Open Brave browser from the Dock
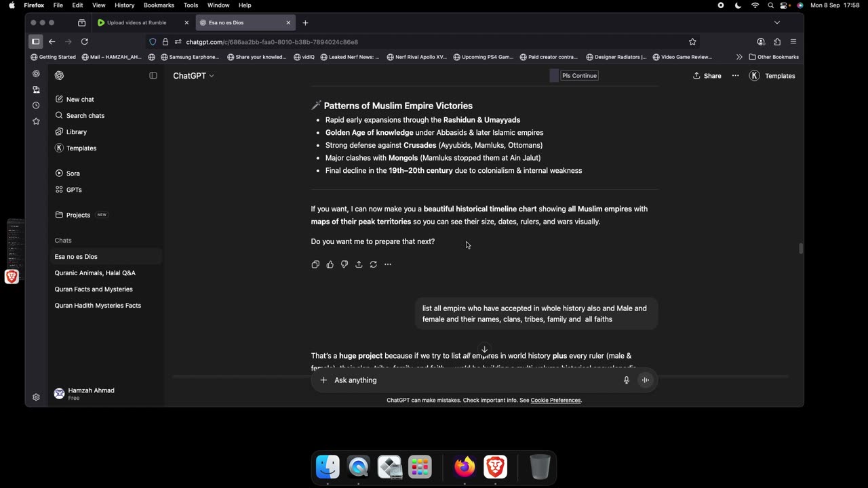 (496, 467)
